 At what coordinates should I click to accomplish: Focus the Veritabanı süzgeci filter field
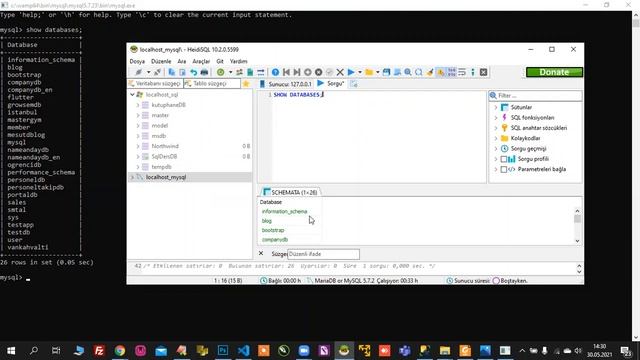155,83
